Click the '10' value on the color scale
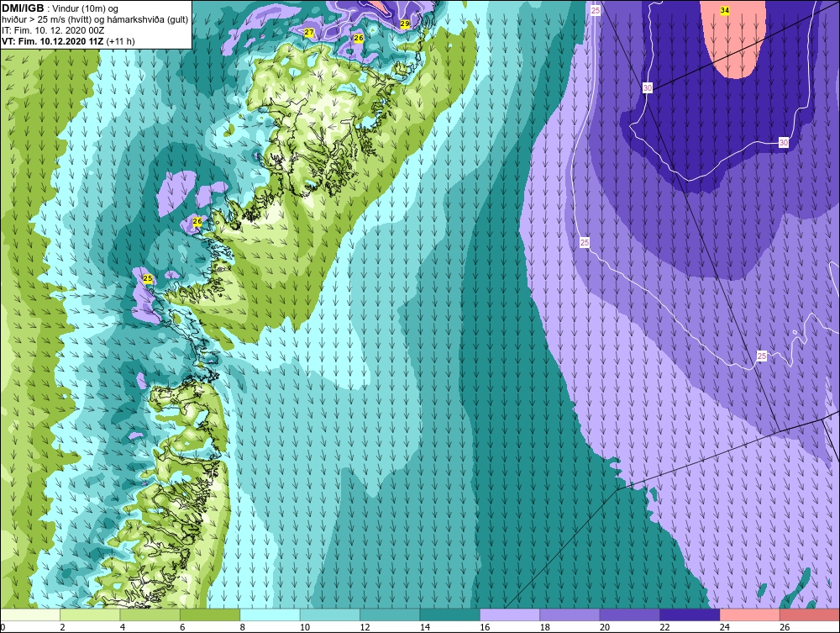This screenshot has height=633, width=840. [x=305, y=627]
